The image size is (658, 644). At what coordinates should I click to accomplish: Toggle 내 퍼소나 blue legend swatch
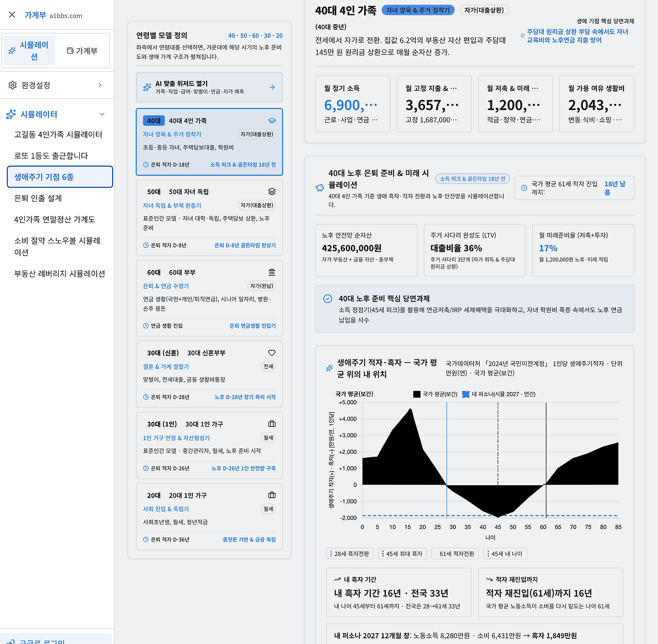point(466,395)
